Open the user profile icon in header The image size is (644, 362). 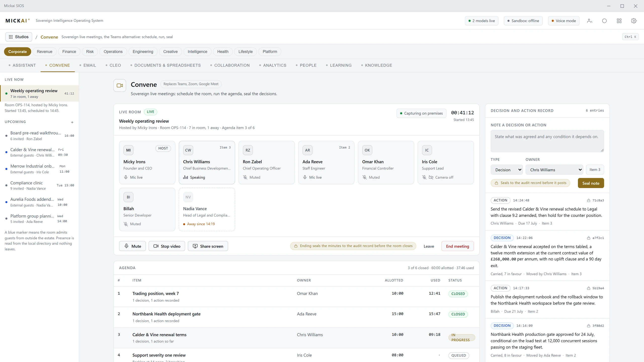point(589,21)
